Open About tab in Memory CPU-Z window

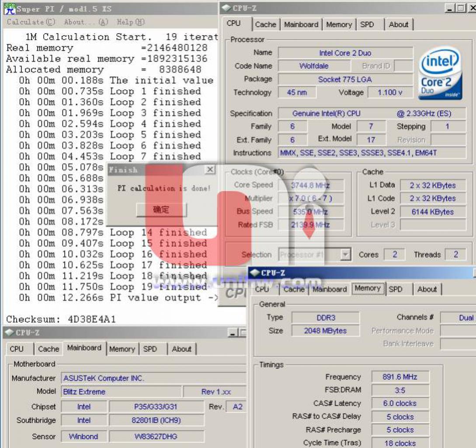427,289
